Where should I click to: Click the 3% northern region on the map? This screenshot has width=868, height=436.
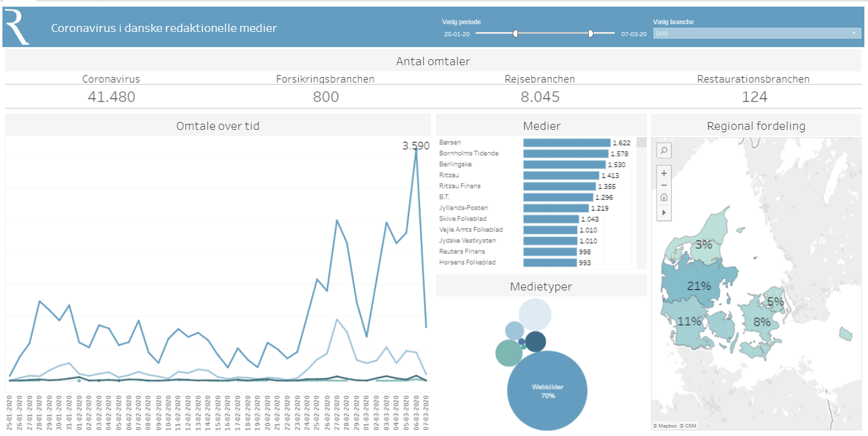click(704, 244)
